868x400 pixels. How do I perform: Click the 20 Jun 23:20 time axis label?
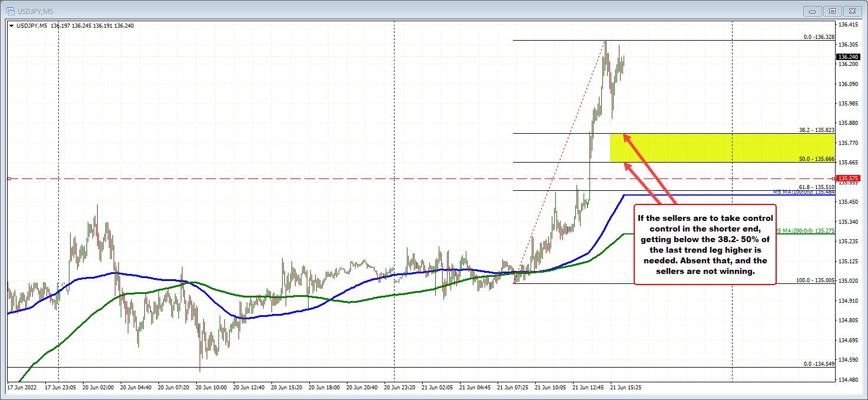point(400,388)
